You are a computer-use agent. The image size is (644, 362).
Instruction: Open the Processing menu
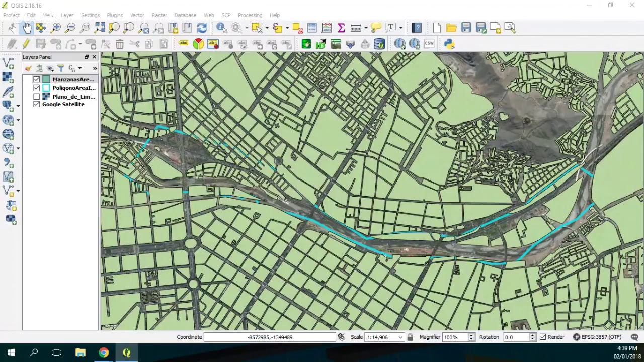250,15
